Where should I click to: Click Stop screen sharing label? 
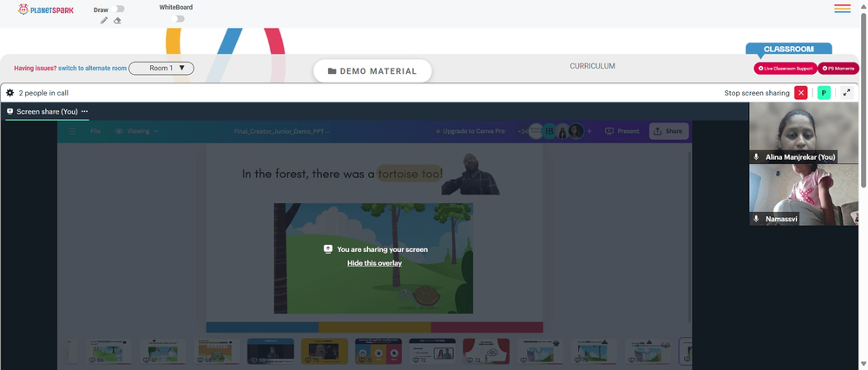757,93
